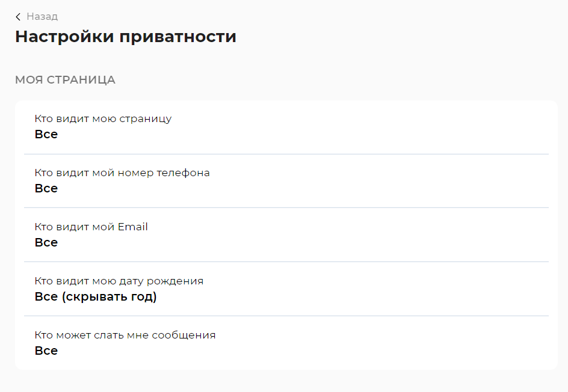Viewport: 568px width, 392px height.
Task: Click the 'Кто может слать мне сообщения' label
Action: [125, 335]
